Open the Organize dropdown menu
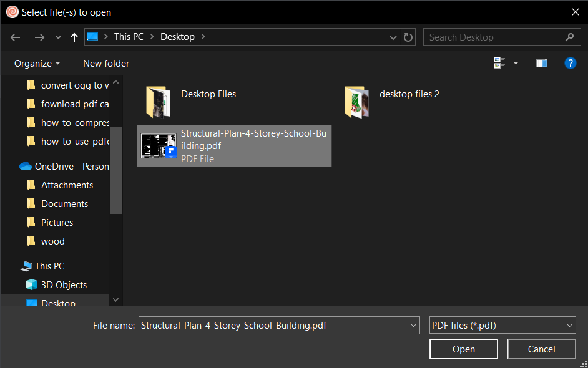 [36, 63]
